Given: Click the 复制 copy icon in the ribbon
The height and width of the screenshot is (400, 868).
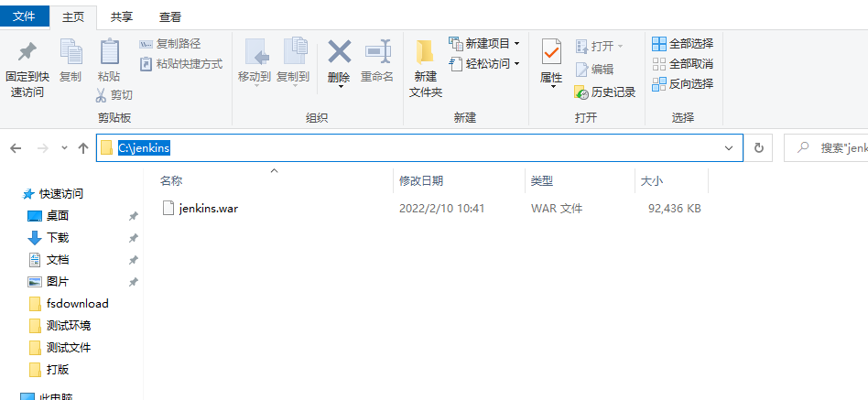Looking at the screenshot, I should pyautogui.click(x=71, y=51).
